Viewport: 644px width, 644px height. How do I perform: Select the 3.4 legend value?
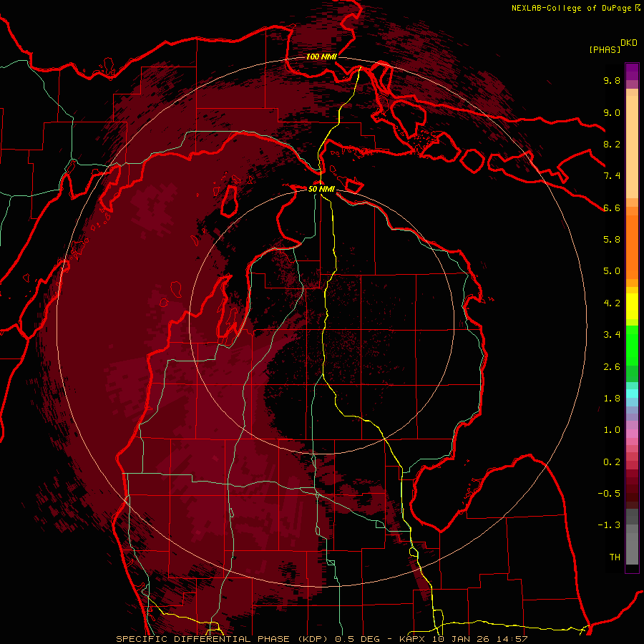click(x=612, y=335)
